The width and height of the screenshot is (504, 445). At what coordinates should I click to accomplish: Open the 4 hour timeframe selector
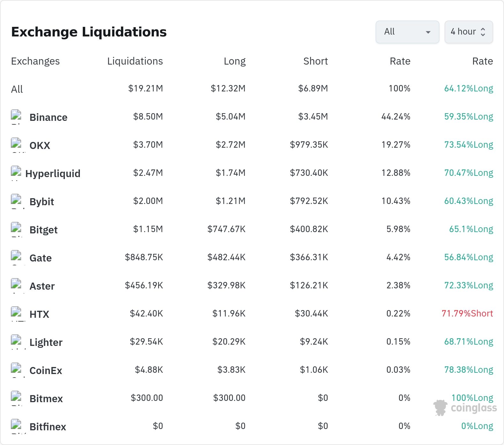(x=469, y=32)
